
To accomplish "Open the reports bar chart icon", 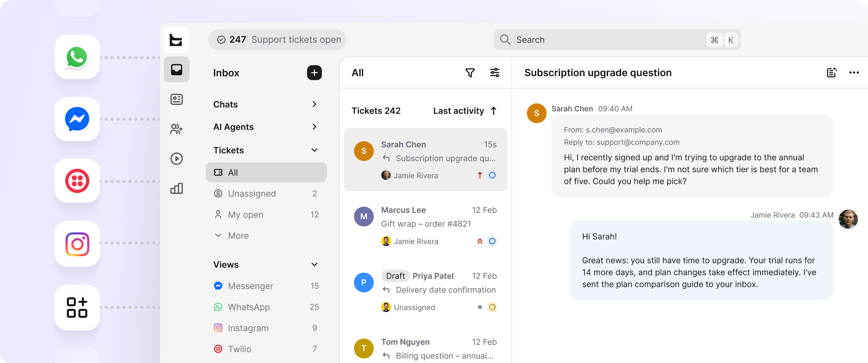I will [x=176, y=188].
